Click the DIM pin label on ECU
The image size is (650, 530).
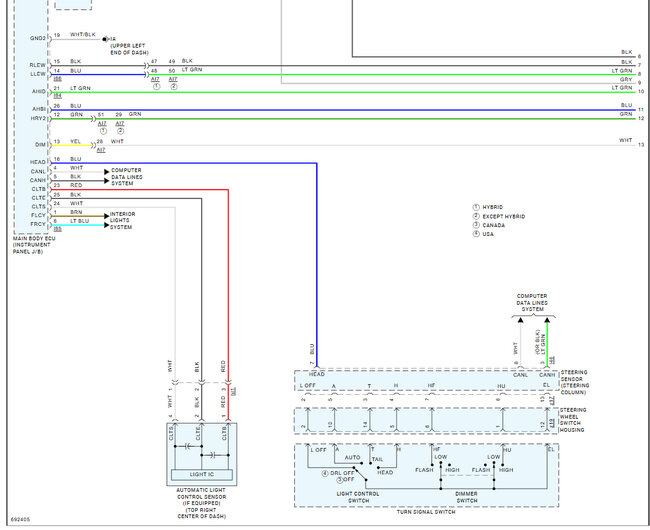pyautogui.click(x=41, y=145)
